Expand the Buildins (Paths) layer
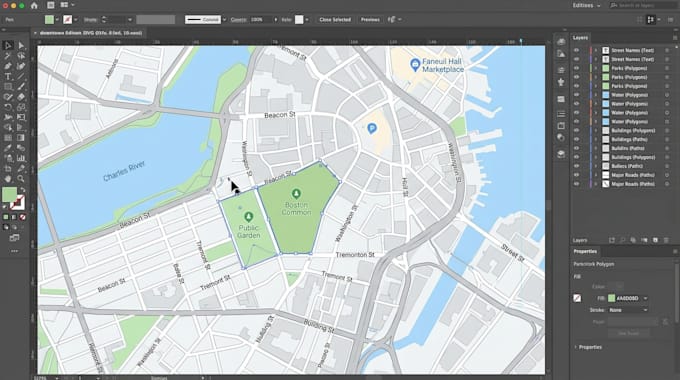 596,148
